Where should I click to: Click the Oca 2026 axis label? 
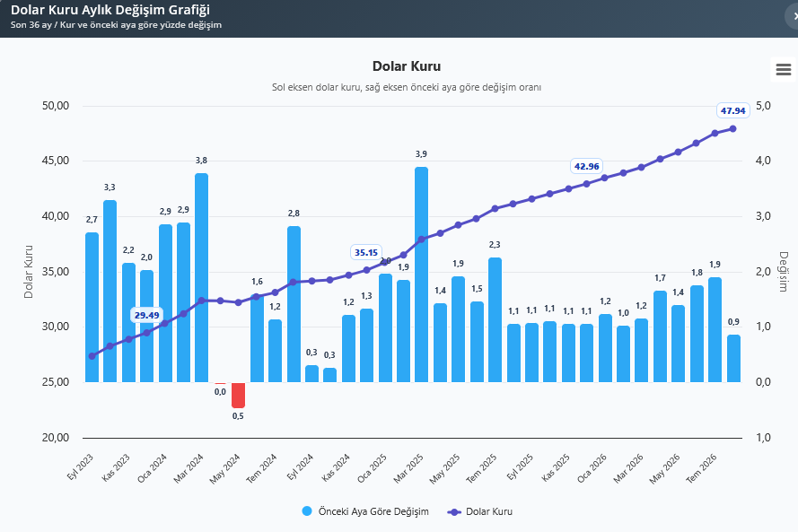(592, 468)
